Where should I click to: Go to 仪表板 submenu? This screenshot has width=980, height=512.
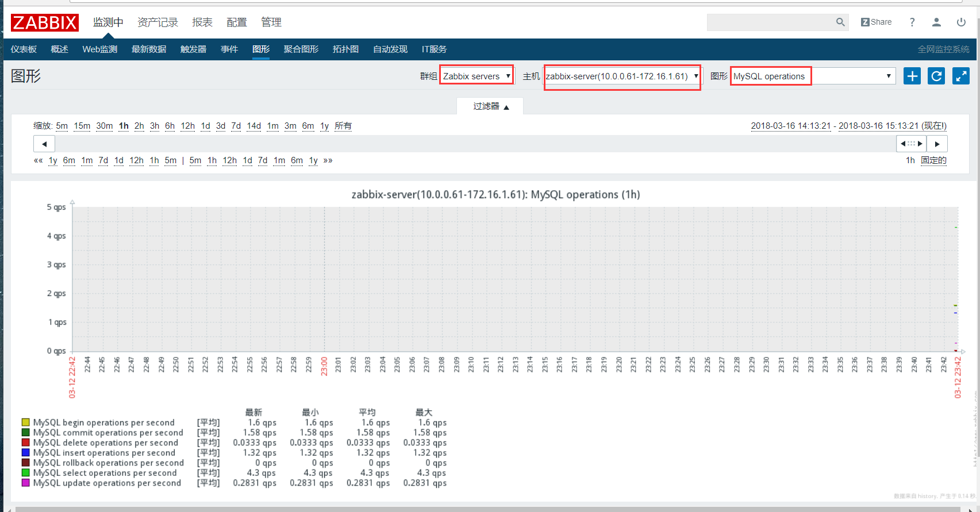[24, 49]
